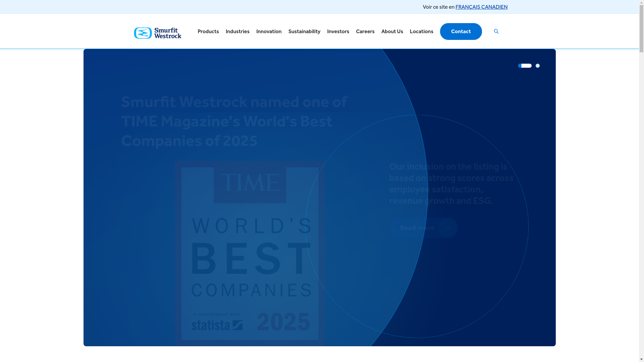The height and width of the screenshot is (362, 644).
Task: Open the Industries menu
Action: (x=237, y=32)
